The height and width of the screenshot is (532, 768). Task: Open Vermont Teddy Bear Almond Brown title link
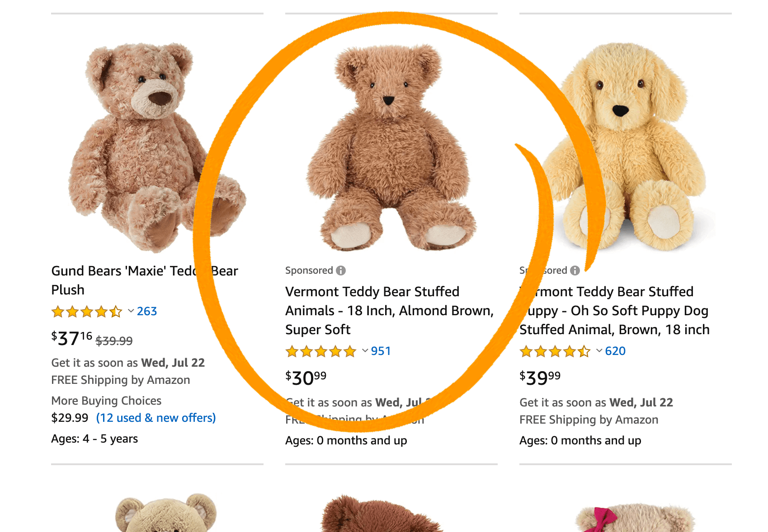coord(389,311)
